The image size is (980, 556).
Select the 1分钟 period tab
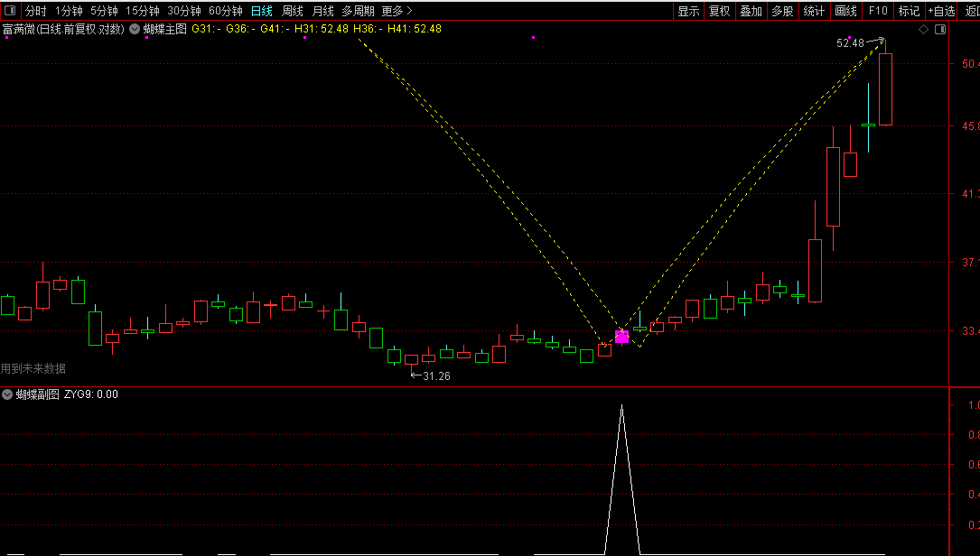click(69, 11)
